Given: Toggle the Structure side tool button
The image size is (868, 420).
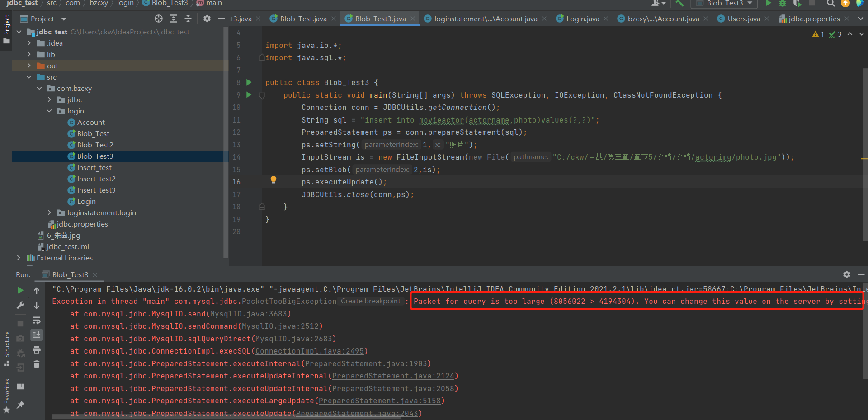Looking at the screenshot, I should point(6,349).
